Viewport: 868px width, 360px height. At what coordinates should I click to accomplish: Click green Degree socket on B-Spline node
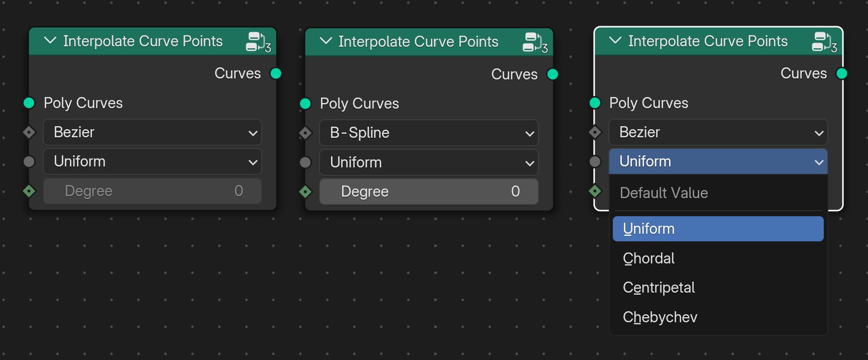(x=305, y=192)
